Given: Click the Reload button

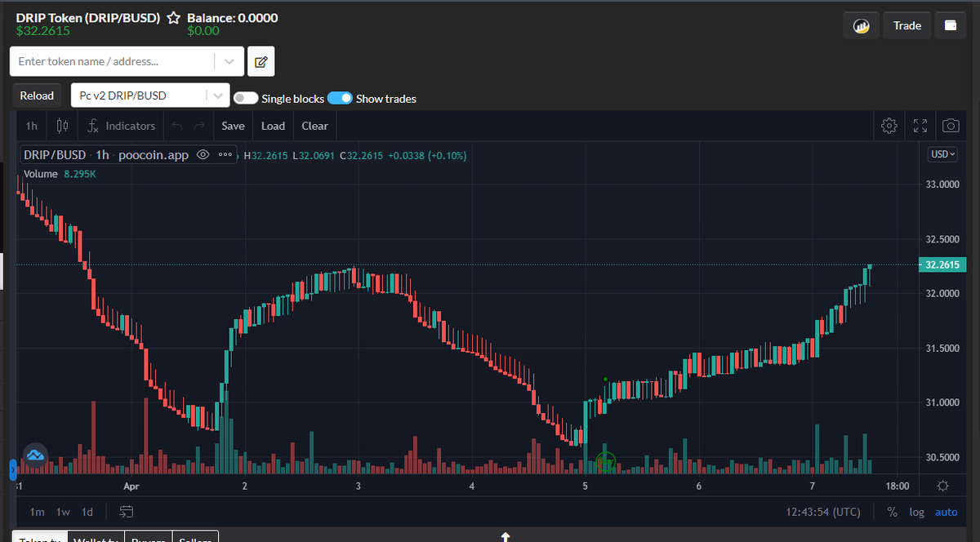Looking at the screenshot, I should click(x=37, y=96).
